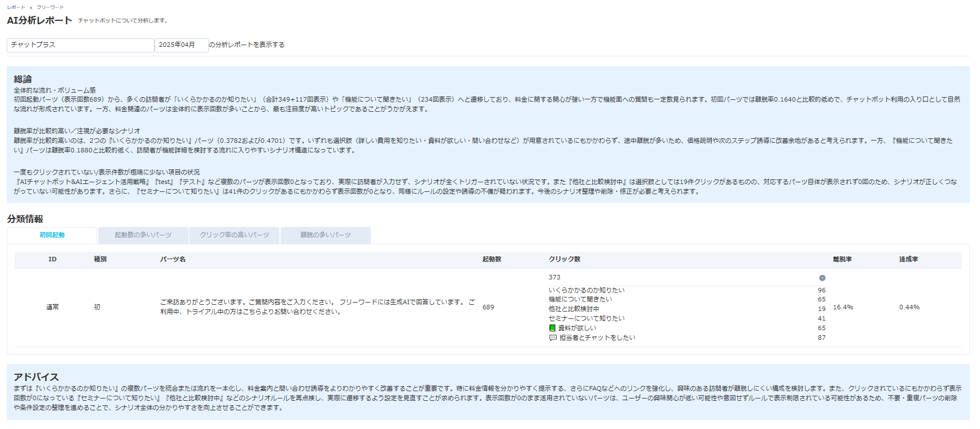Viewport: 980px width, 429px height.
Task: Click the クリック数 column header
Action: [565, 260]
